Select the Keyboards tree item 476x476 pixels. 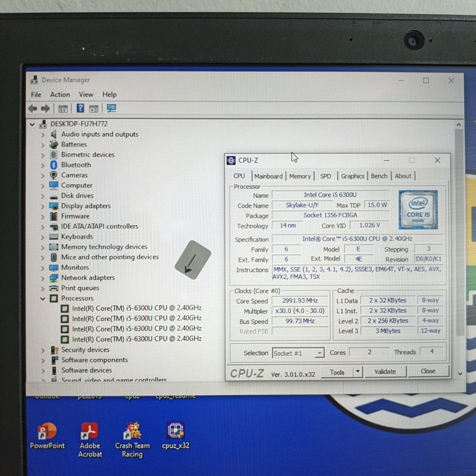[x=77, y=237]
